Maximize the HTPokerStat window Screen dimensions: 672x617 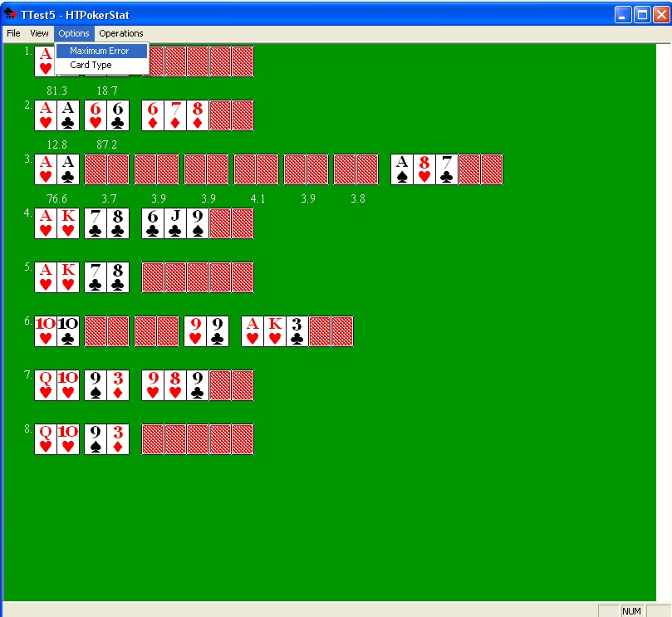[642, 15]
